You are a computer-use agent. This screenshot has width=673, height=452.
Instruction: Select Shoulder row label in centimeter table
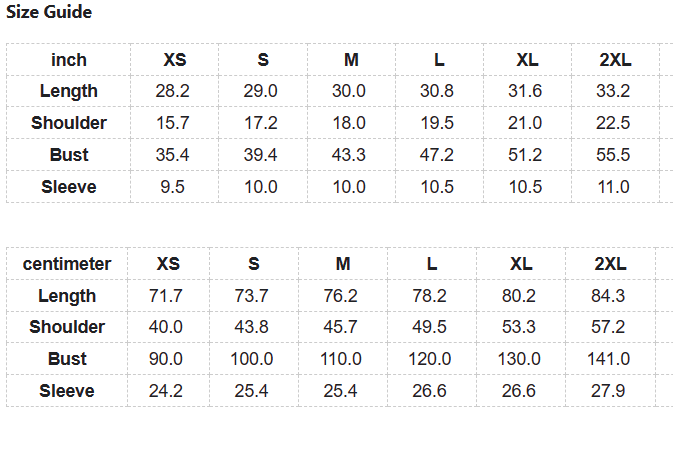[x=67, y=327]
